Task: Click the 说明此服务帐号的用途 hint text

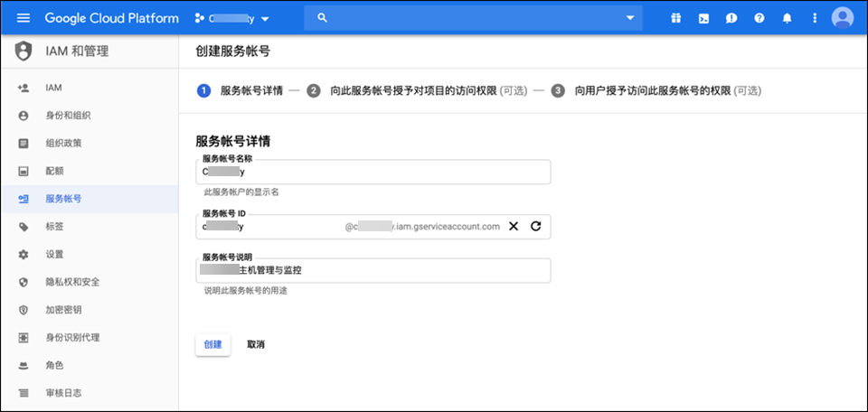Action: 246,291
